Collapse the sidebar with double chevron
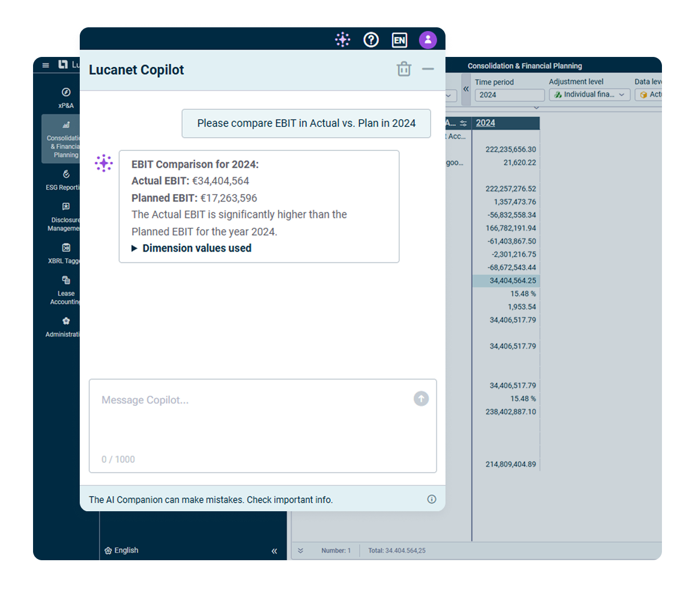 274,551
